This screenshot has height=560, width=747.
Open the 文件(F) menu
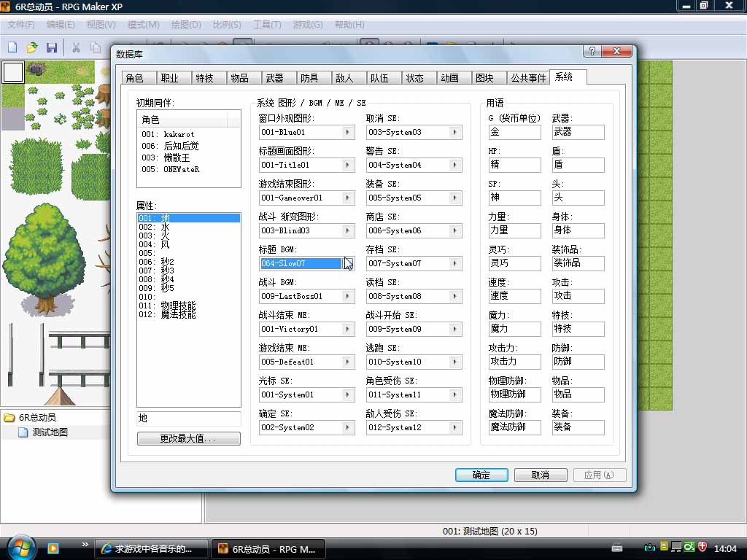coord(21,24)
